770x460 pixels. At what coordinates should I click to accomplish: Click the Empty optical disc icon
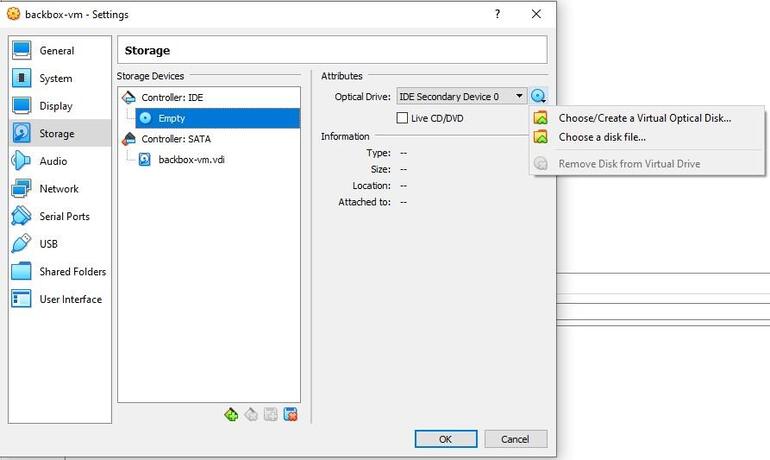click(x=145, y=118)
